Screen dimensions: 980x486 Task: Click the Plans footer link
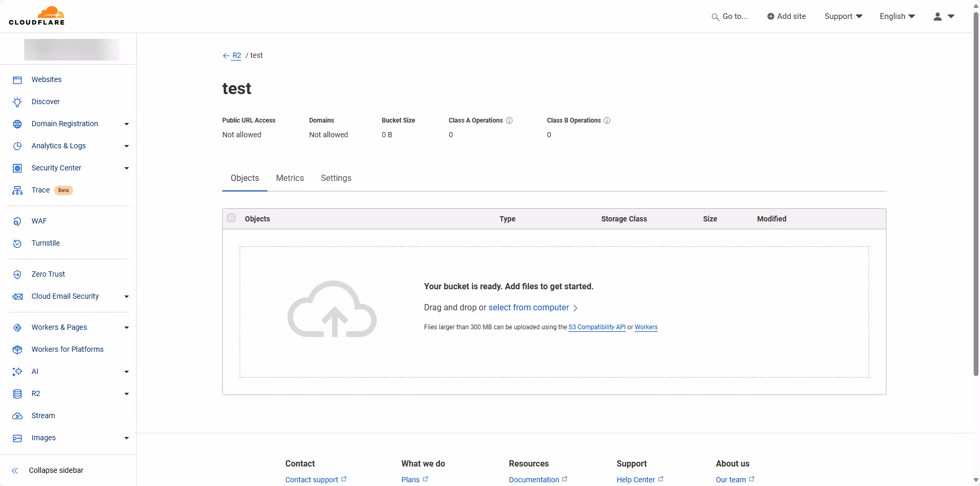coord(415,480)
